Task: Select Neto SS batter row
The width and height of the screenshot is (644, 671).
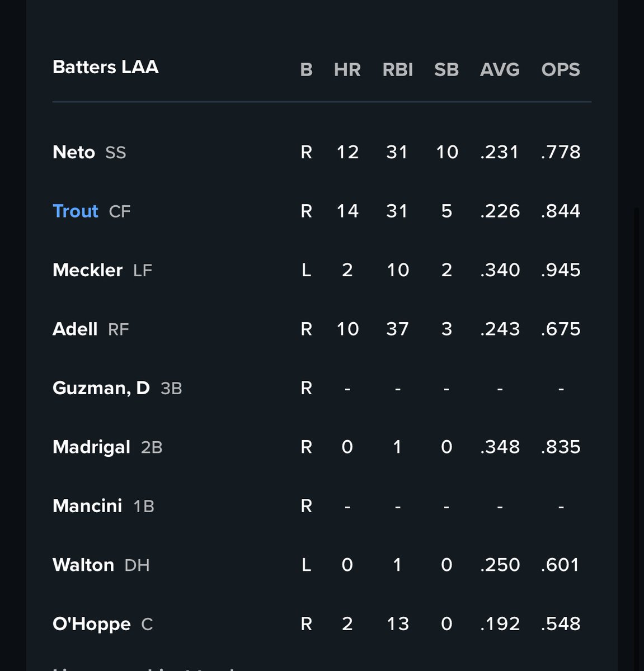Action: click(322, 152)
